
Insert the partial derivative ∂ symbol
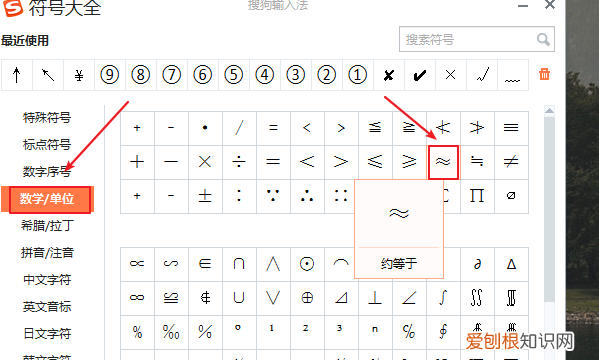pyautogui.click(x=477, y=264)
